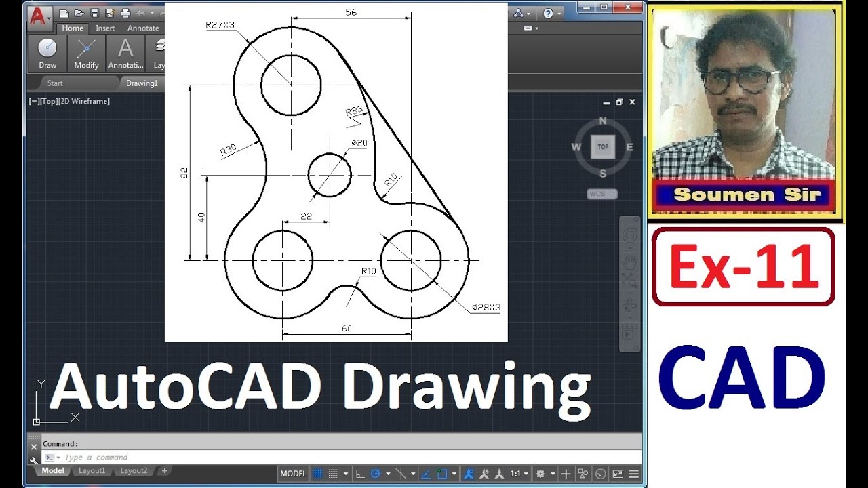Viewport: 868px width, 488px height.
Task: Expand object snap options arrow
Action: pyautogui.click(x=454, y=474)
